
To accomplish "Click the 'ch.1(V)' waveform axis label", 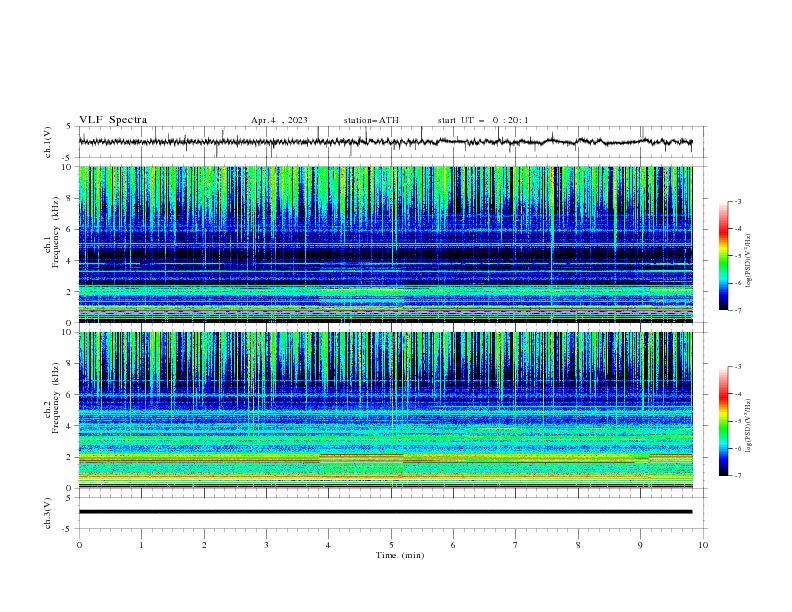I will (48, 142).
